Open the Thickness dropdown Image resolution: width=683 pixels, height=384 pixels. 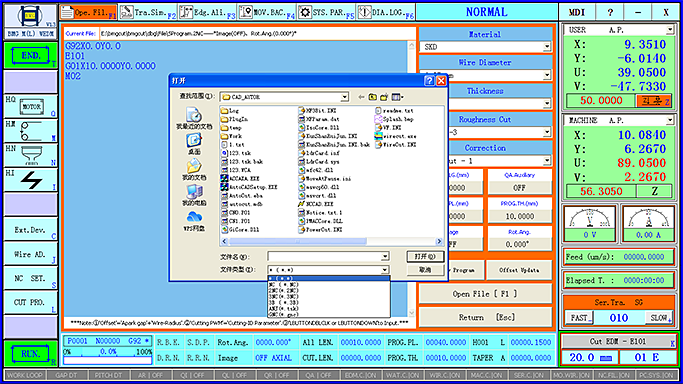(547, 104)
